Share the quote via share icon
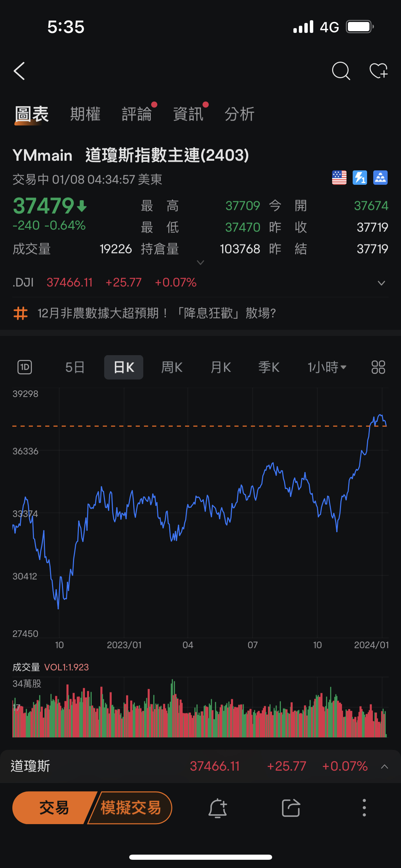 click(291, 808)
